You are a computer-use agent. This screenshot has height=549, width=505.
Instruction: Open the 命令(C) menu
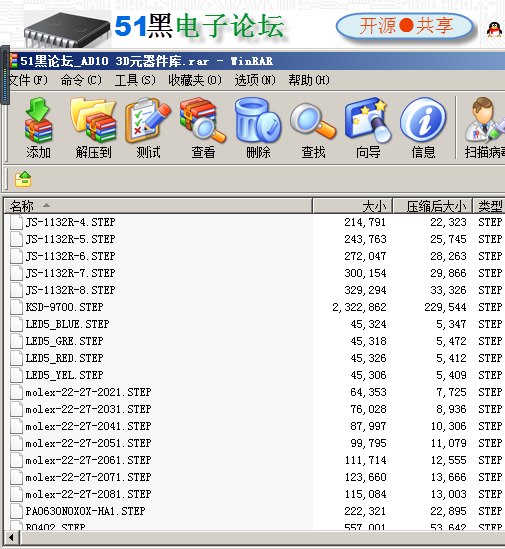pyautogui.click(x=81, y=80)
